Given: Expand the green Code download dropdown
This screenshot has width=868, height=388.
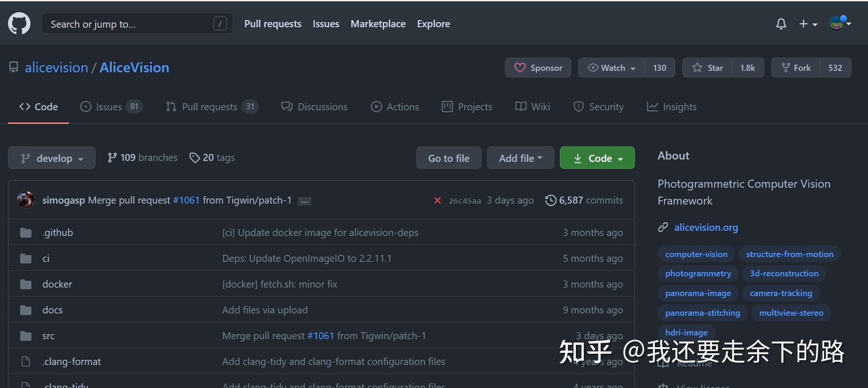Looking at the screenshot, I should 597,158.
